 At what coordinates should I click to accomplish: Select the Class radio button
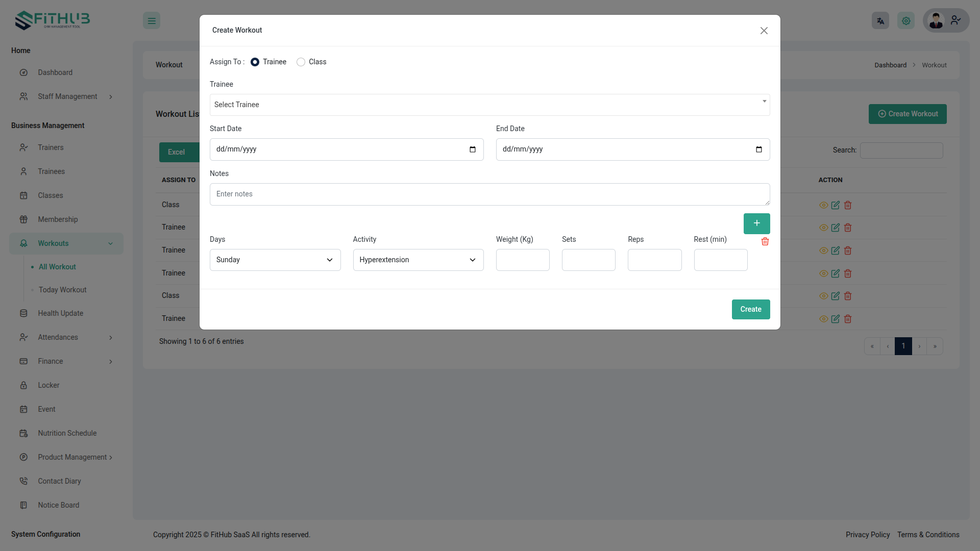coord(301,62)
